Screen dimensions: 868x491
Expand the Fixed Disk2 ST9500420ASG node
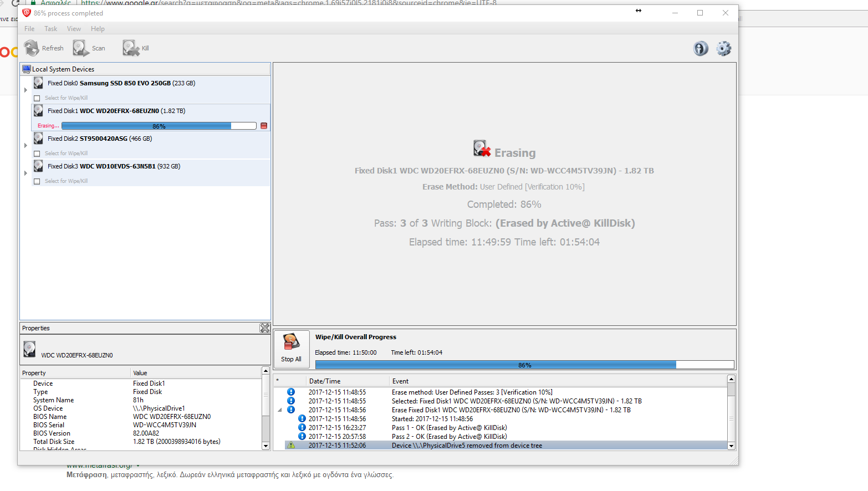coord(25,145)
